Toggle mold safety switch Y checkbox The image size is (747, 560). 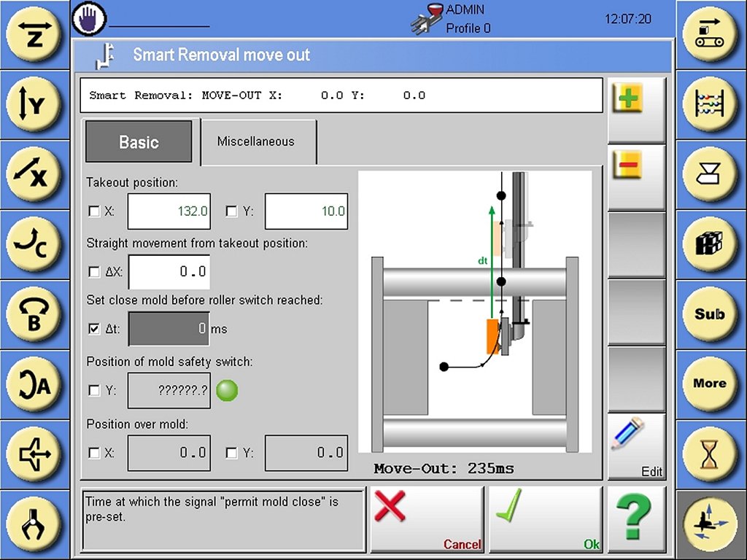(94, 391)
